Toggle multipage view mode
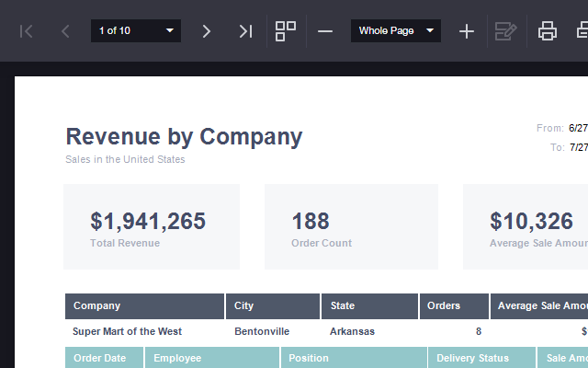 pyautogui.click(x=286, y=31)
